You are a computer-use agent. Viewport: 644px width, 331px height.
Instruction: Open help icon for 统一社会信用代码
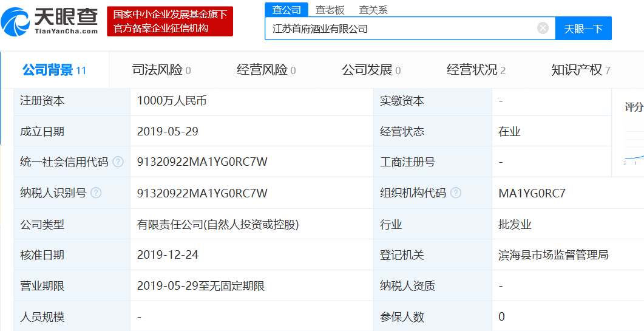coord(118,162)
